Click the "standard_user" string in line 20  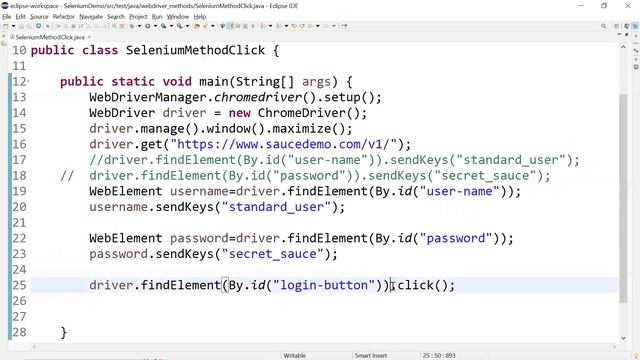[x=276, y=207]
